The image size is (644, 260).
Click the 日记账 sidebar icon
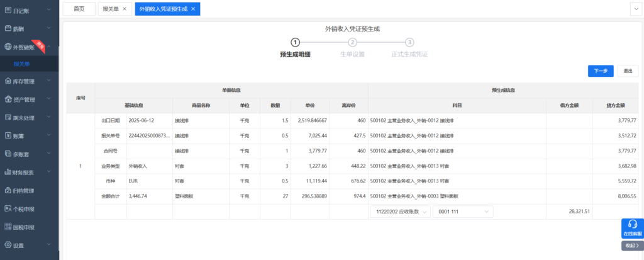8,11
